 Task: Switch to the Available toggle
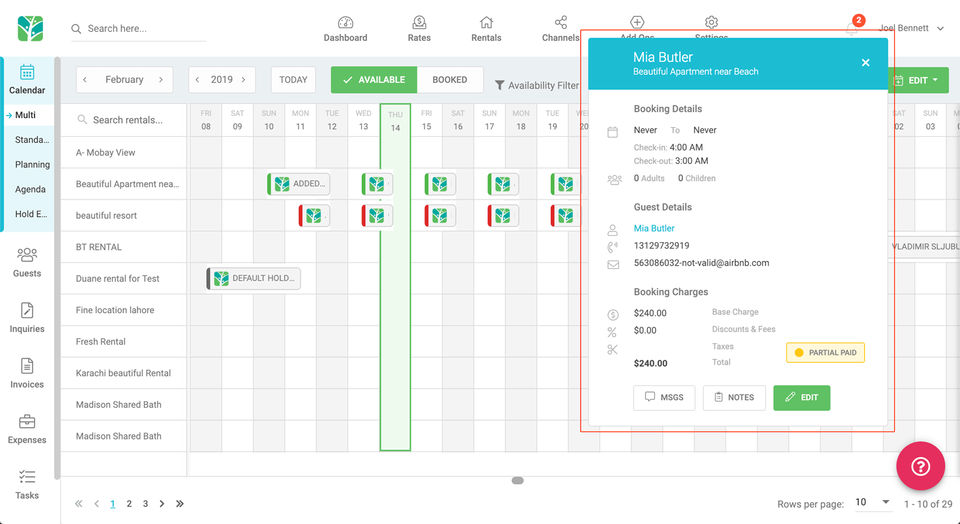tap(374, 80)
